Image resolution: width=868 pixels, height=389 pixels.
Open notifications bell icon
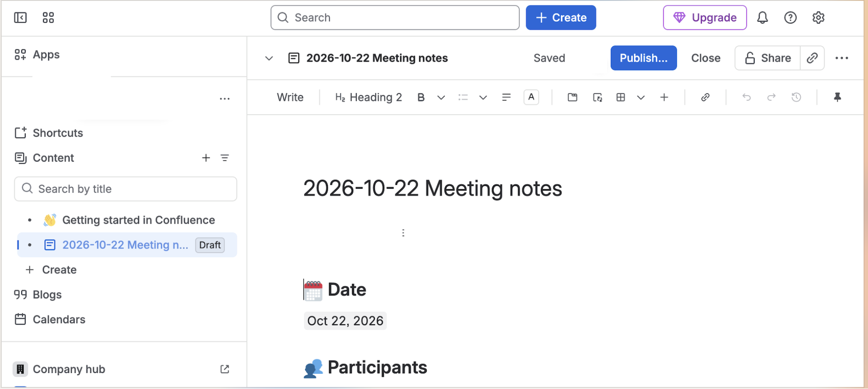(x=762, y=18)
